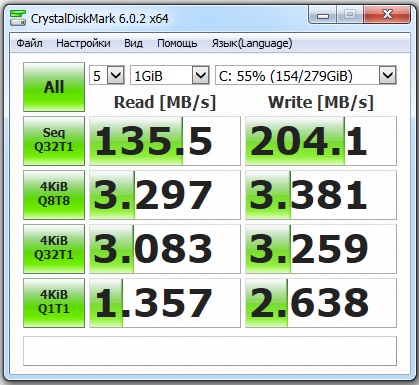Run all benchmarks with the All button
Viewport: 419px width, 385px height.
(54, 87)
